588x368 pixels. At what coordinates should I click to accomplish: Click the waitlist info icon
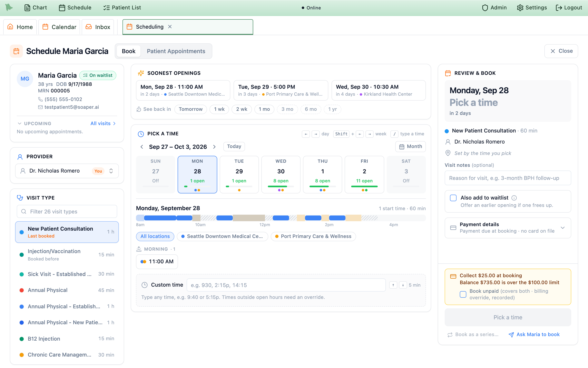(514, 198)
